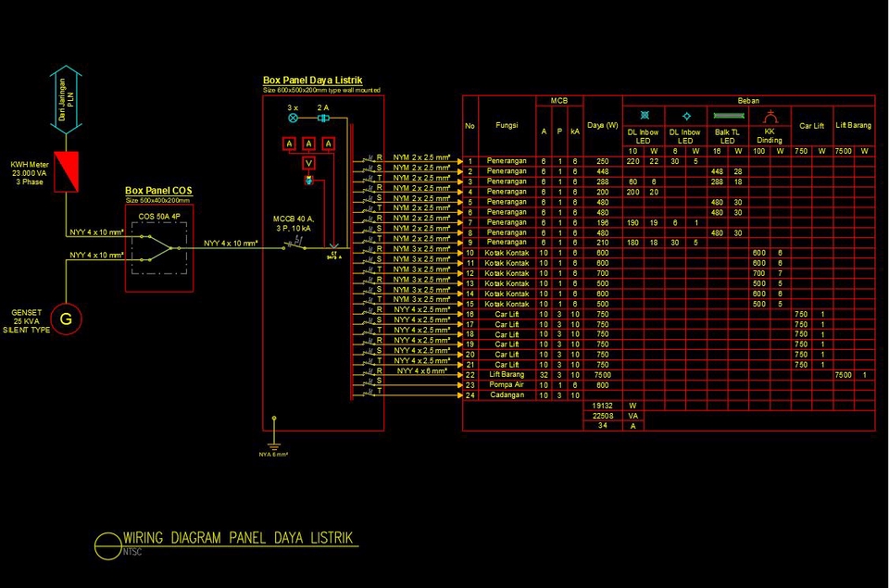This screenshot has height=588, width=889.
Task: Select the "kA" sub-header under MCB
Action: (x=575, y=131)
